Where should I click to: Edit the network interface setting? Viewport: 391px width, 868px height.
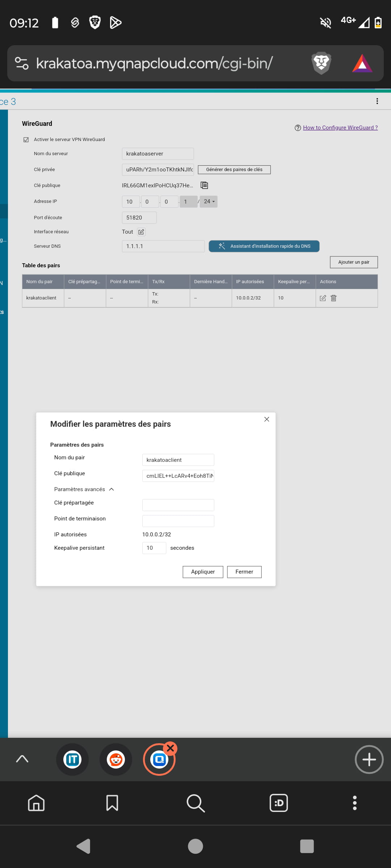tap(141, 232)
